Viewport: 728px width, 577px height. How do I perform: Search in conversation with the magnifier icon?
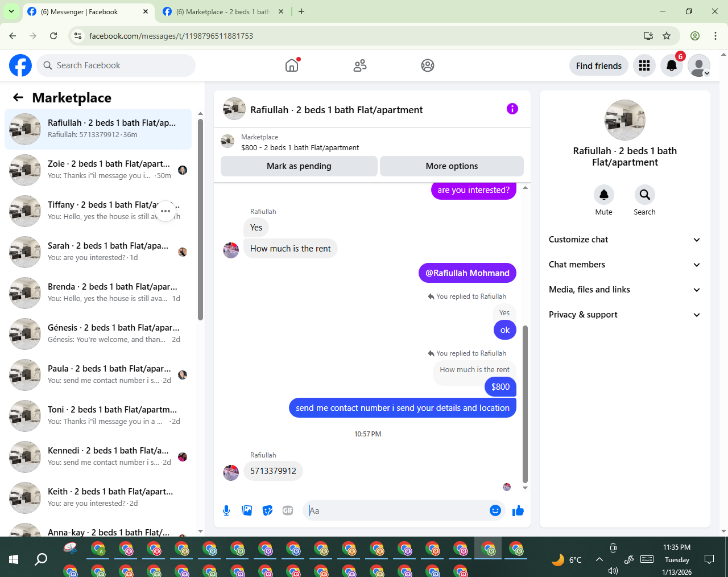pyautogui.click(x=644, y=195)
